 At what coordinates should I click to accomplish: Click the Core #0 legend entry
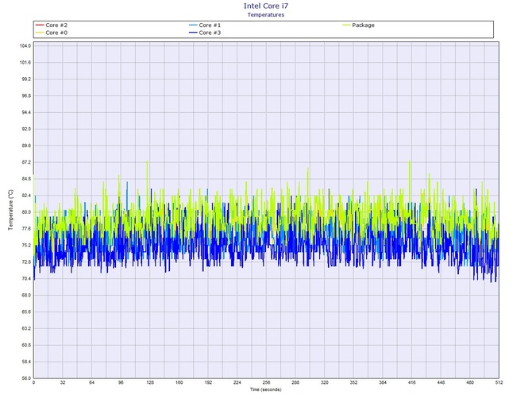(x=52, y=33)
